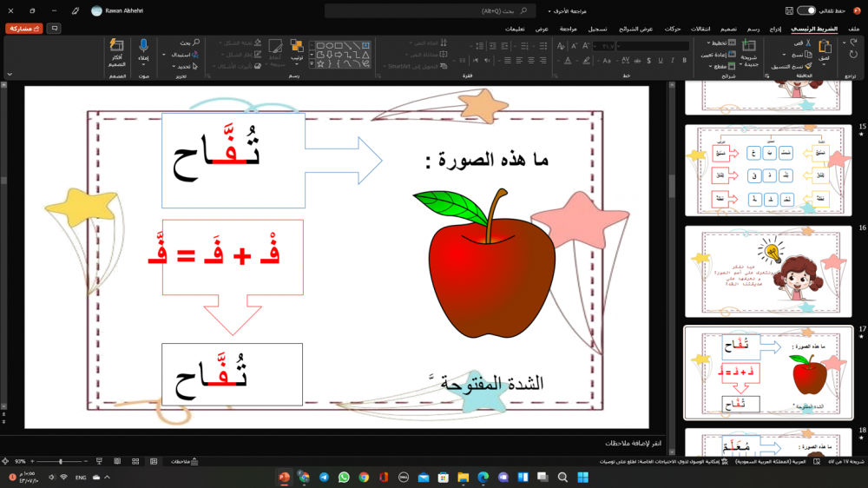The height and width of the screenshot is (488, 868).
Task: Click the Redo arrow icon
Action: point(853,55)
